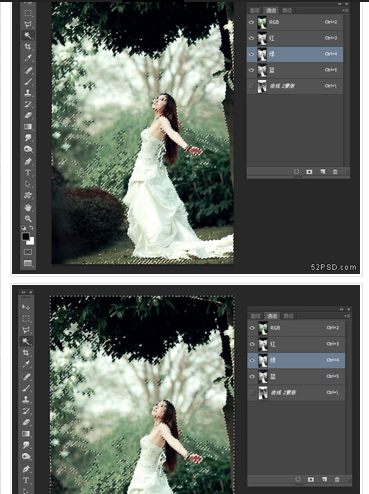The width and height of the screenshot is (369, 494).
Task: Create new channel in the lower Channels panel
Action: point(324,479)
